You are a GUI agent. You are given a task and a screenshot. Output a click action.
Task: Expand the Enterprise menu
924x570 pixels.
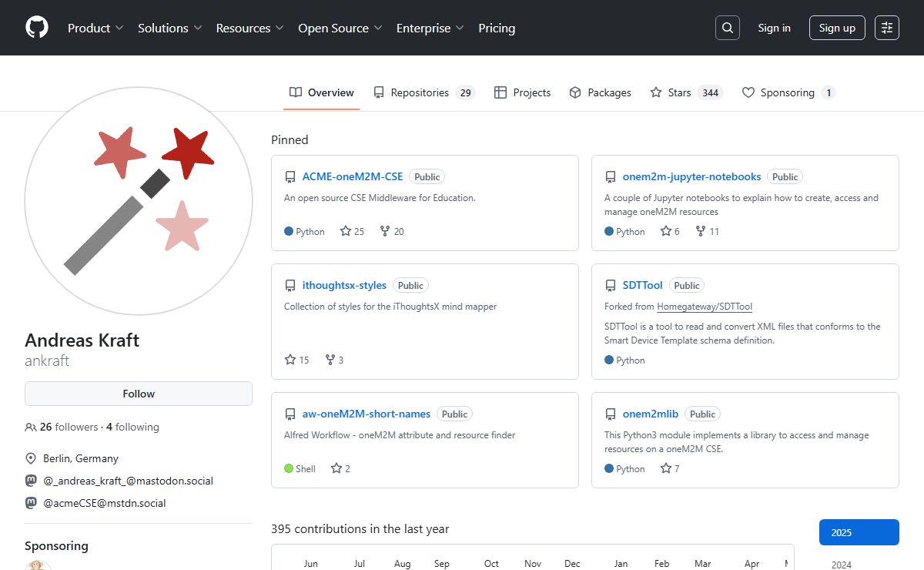point(430,28)
